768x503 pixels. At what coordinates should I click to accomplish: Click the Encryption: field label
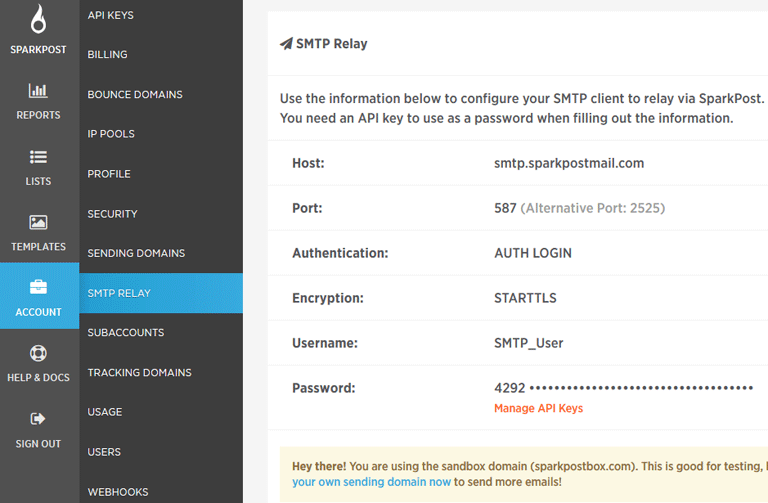tap(328, 298)
